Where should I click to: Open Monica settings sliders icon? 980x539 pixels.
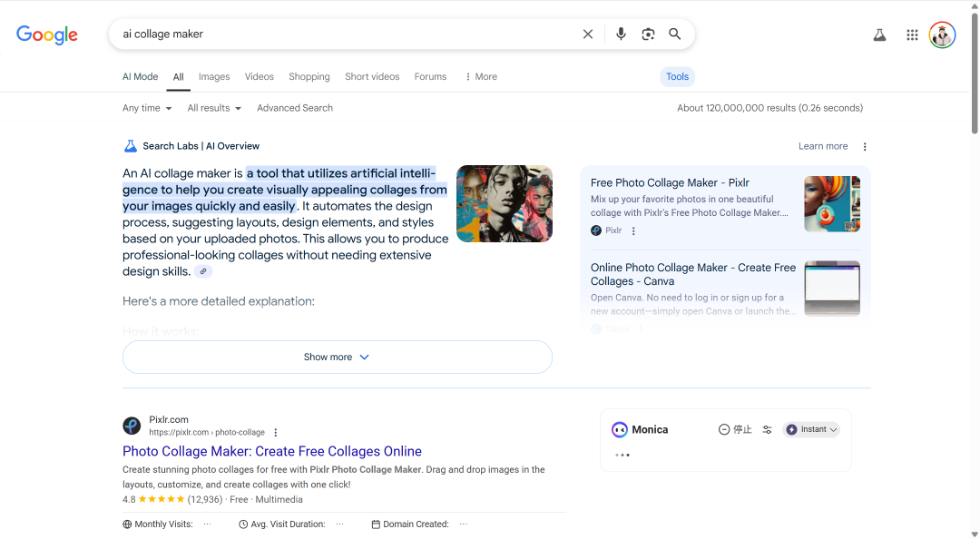click(x=767, y=429)
